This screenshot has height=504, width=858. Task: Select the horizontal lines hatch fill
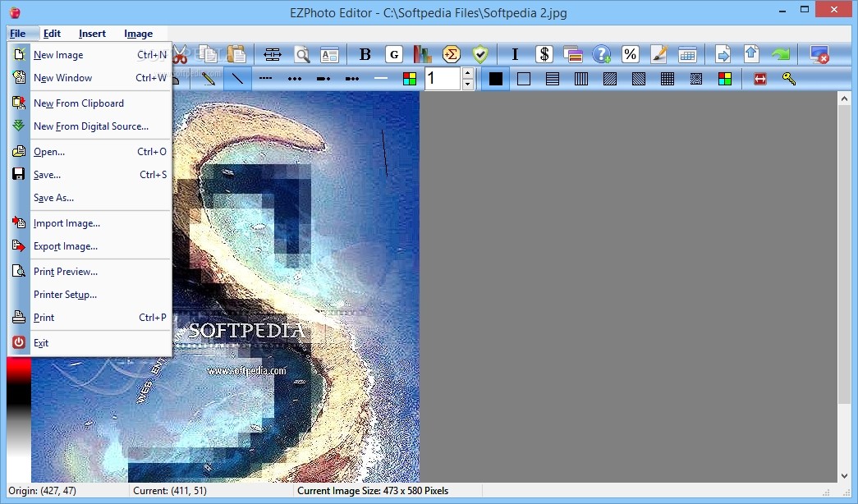(x=553, y=79)
